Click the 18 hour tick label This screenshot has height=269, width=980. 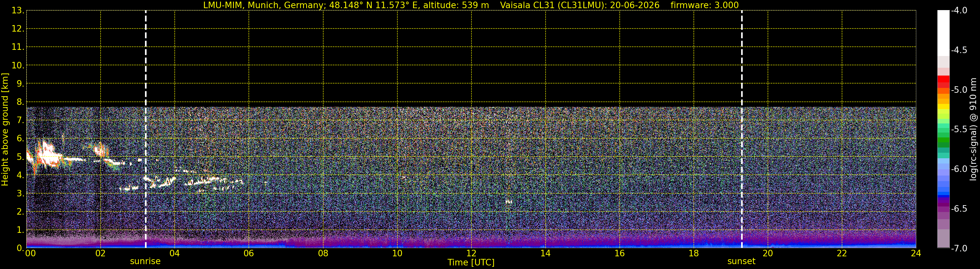(694, 253)
